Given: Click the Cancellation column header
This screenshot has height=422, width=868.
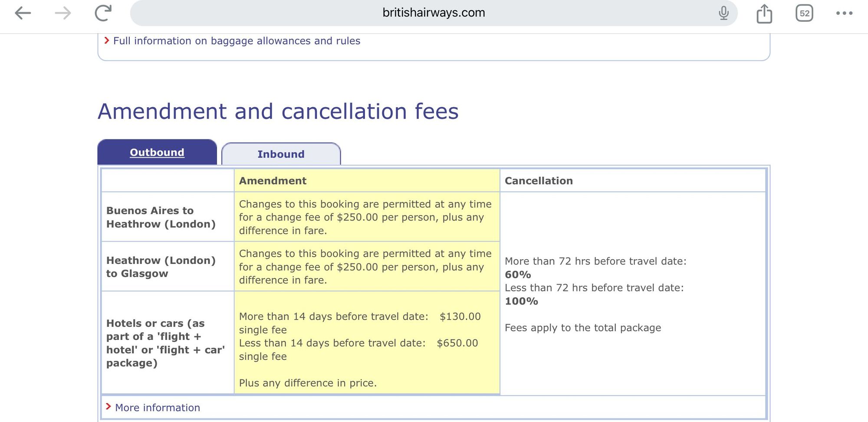Looking at the screenshot, I should pyautogui.click(x=539, y=181).
